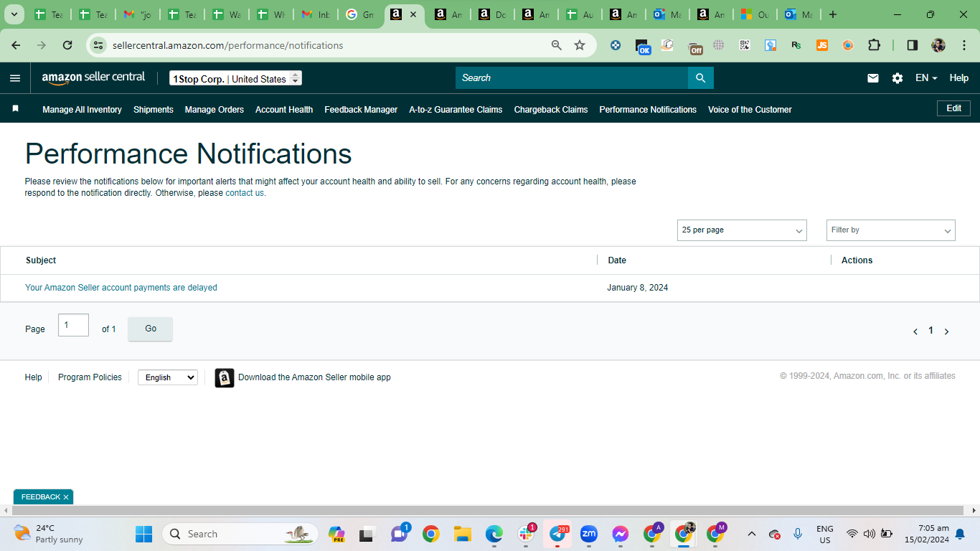Open the English language selector in the footer
The width and height of the screenshot is (980, 551).
click(168, 377)
